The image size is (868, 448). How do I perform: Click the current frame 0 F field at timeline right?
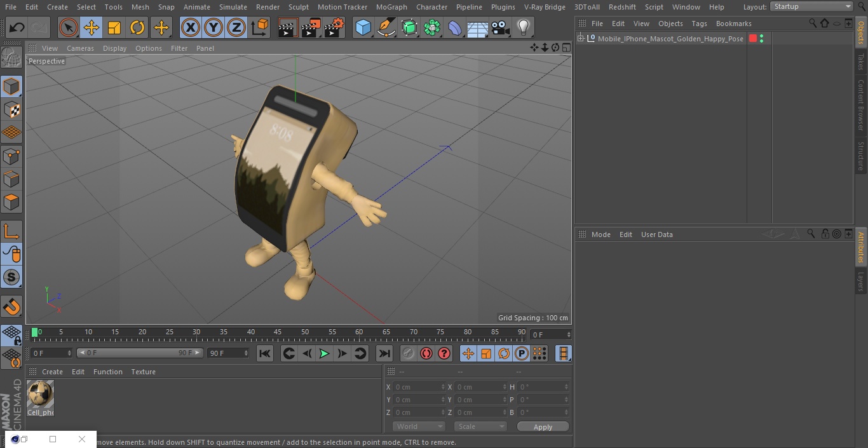pos(550,334)
